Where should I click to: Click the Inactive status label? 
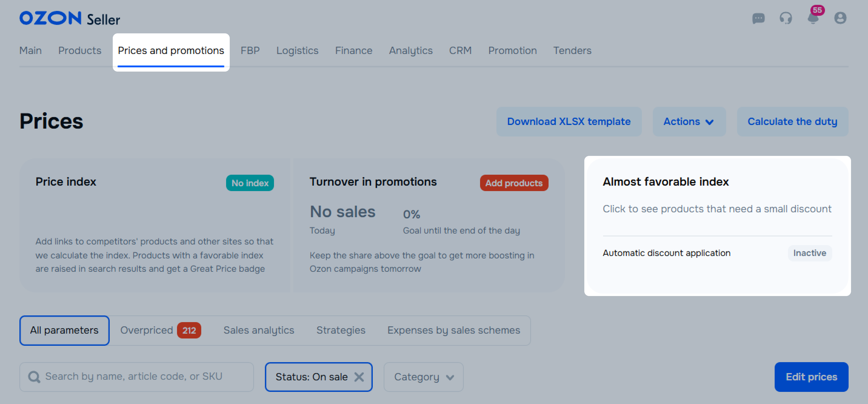pos(810,253)
